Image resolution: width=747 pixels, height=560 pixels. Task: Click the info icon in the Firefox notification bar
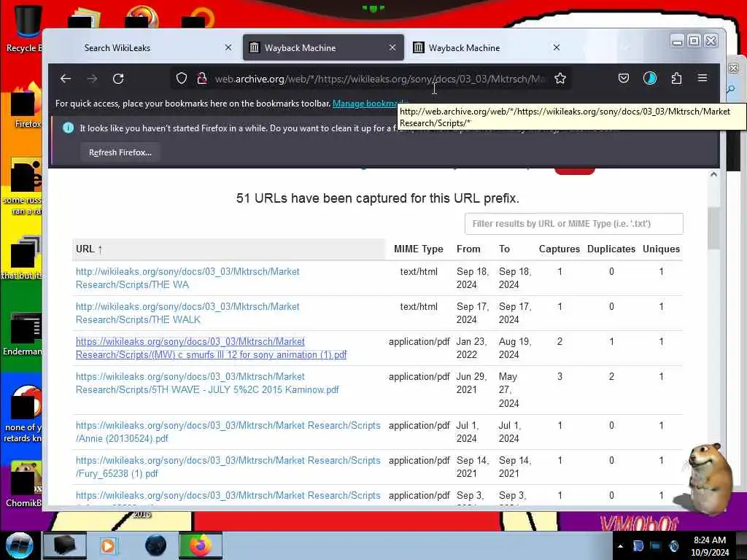coord(68,128)
